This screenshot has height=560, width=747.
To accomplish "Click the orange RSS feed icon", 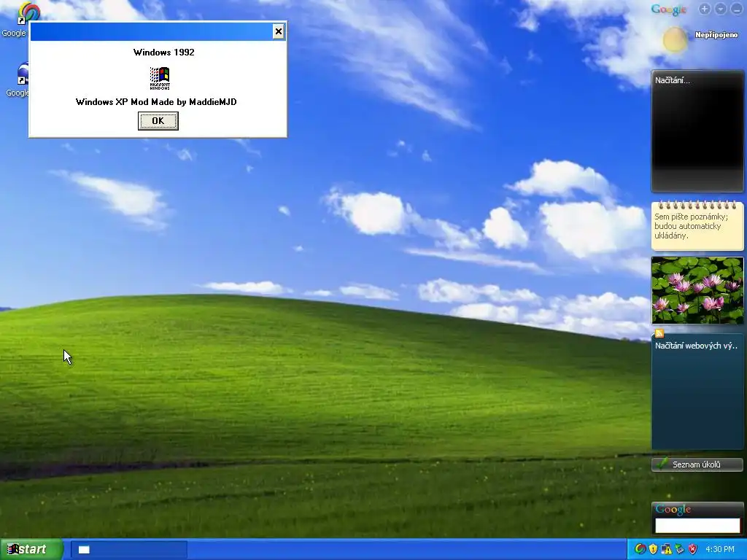I will pos(659,332).
